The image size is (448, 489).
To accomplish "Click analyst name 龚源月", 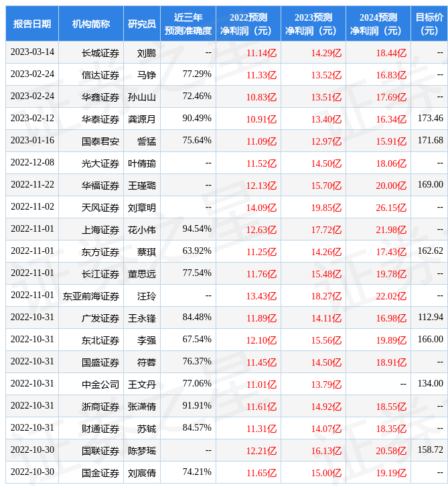I will (142, 119).
